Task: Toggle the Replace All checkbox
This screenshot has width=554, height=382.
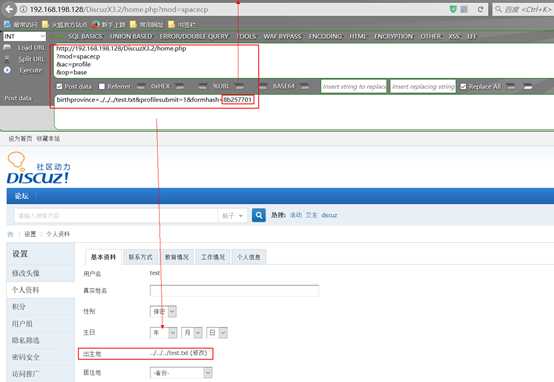Action: point(463,86)
